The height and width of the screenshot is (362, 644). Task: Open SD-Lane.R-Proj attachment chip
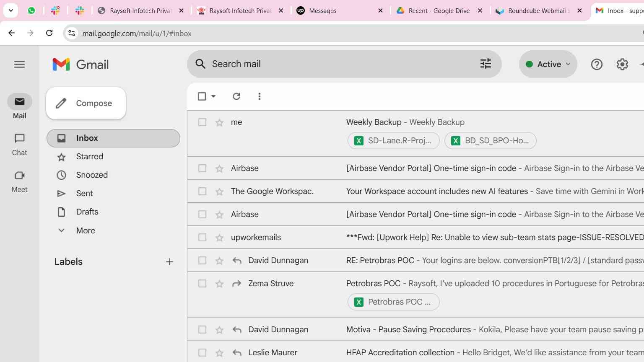click(393, 141)
